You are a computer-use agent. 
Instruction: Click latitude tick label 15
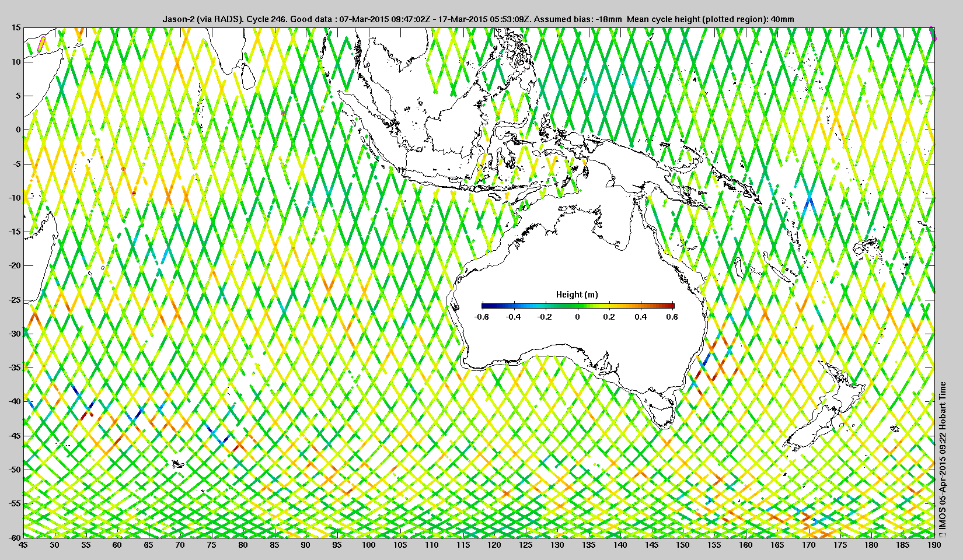[x=16, y=27]
